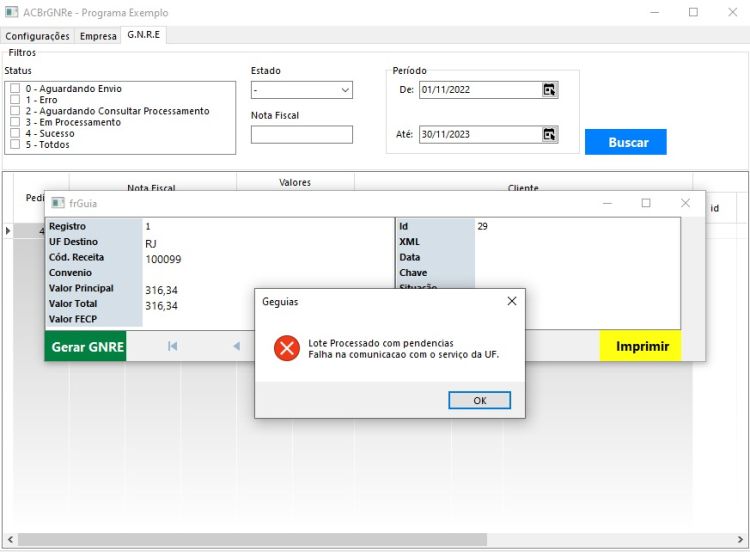Click the Data field label
This screenshot has width=750, height=552.
[410, 257]
